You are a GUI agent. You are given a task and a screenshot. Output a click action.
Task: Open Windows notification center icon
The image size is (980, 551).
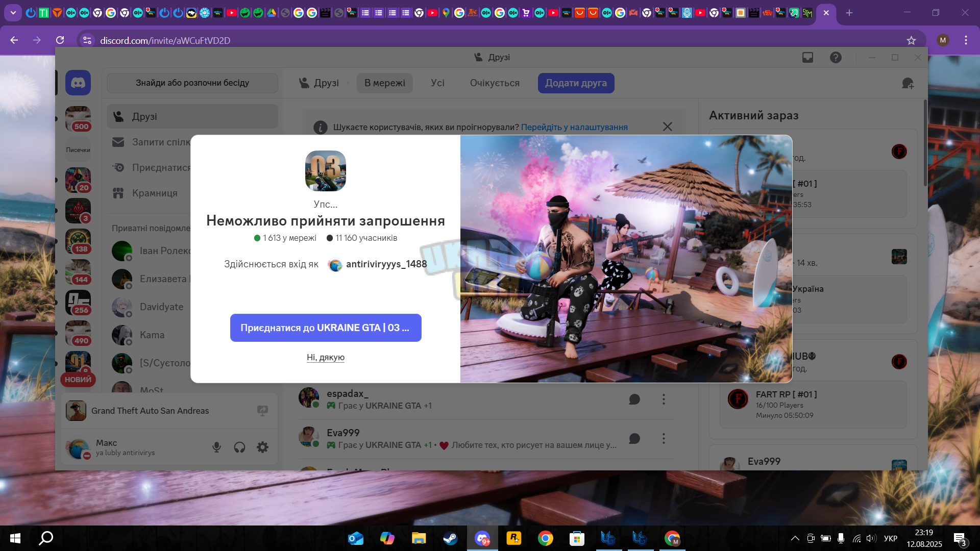[x=960, y=539]
